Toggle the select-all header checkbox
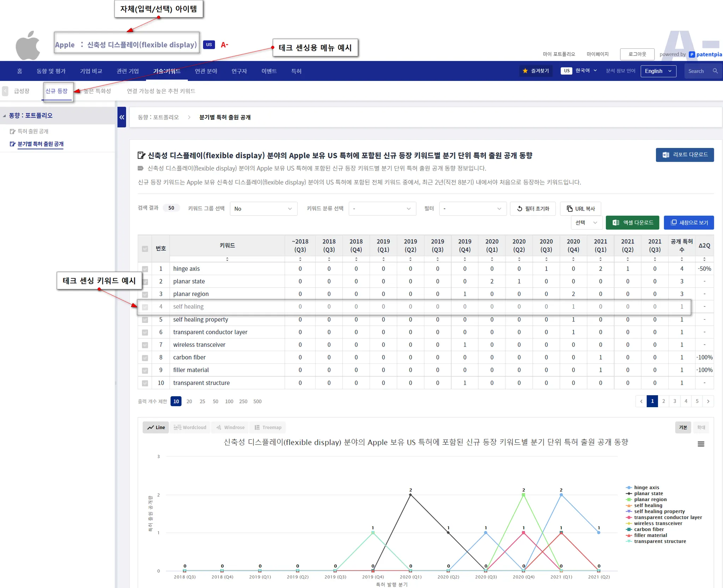 145,249
